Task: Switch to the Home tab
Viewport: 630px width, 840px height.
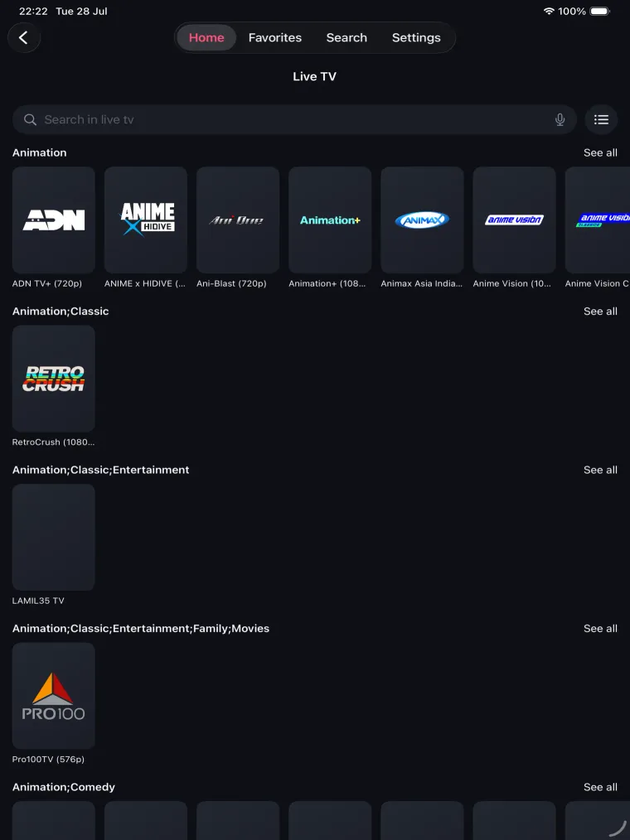Action: 206,37
